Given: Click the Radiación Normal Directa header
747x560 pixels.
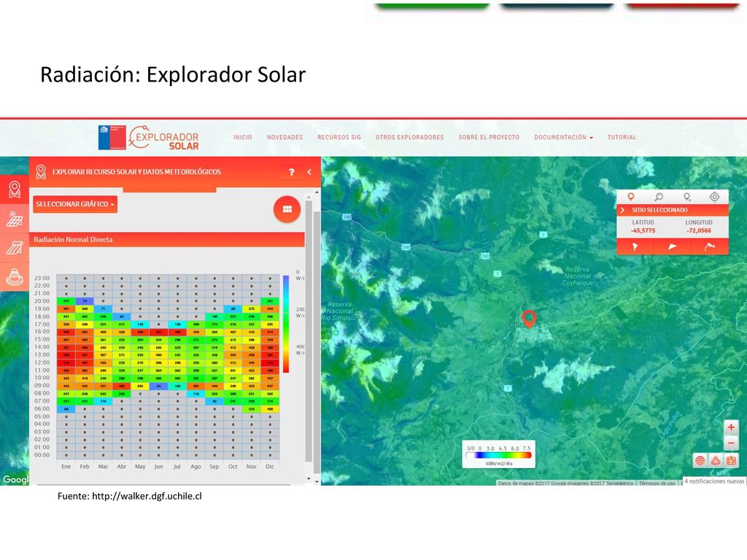Looking at the screenshot, I should coord(167,239).
